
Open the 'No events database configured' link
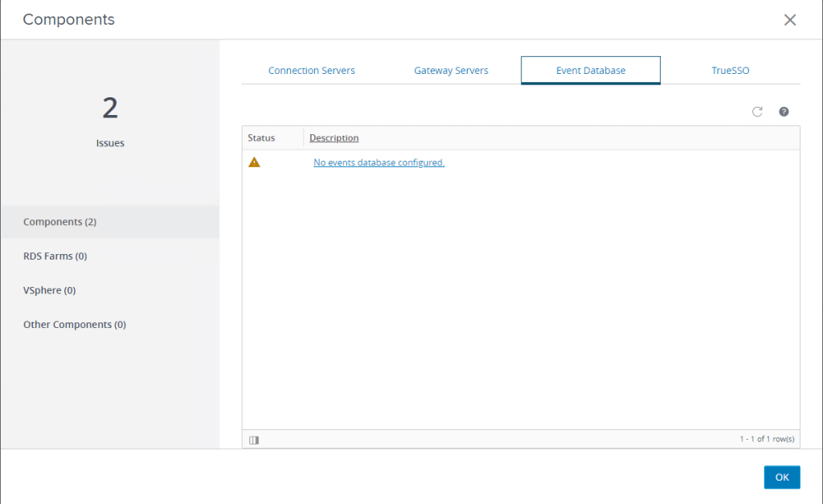point(379,162)
